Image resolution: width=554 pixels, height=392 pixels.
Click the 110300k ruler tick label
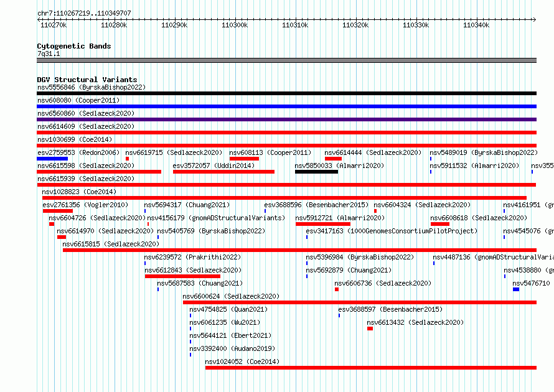[235, 25]
